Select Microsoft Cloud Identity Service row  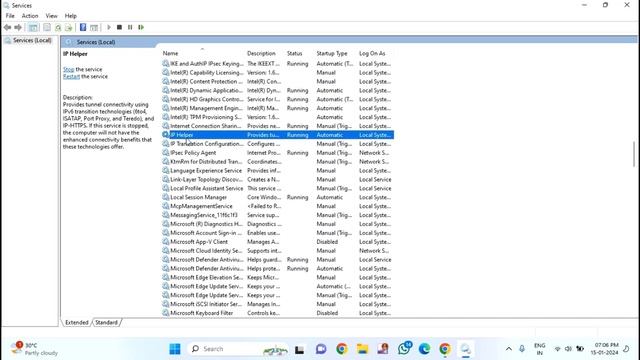(x=278, y=251)
